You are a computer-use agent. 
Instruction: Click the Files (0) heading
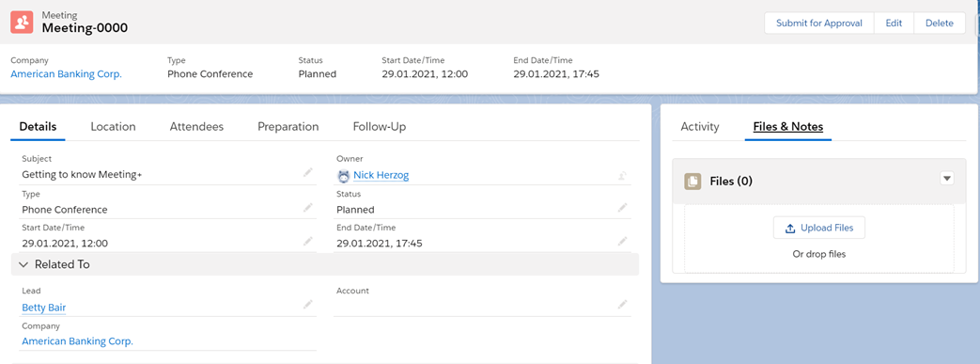point(731,182)
